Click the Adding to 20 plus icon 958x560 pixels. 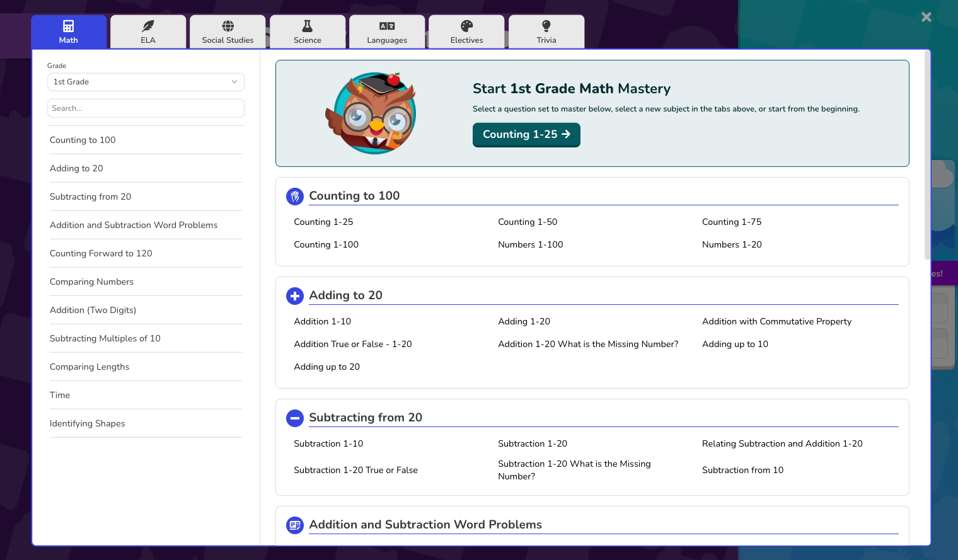(x=295, y=296)
